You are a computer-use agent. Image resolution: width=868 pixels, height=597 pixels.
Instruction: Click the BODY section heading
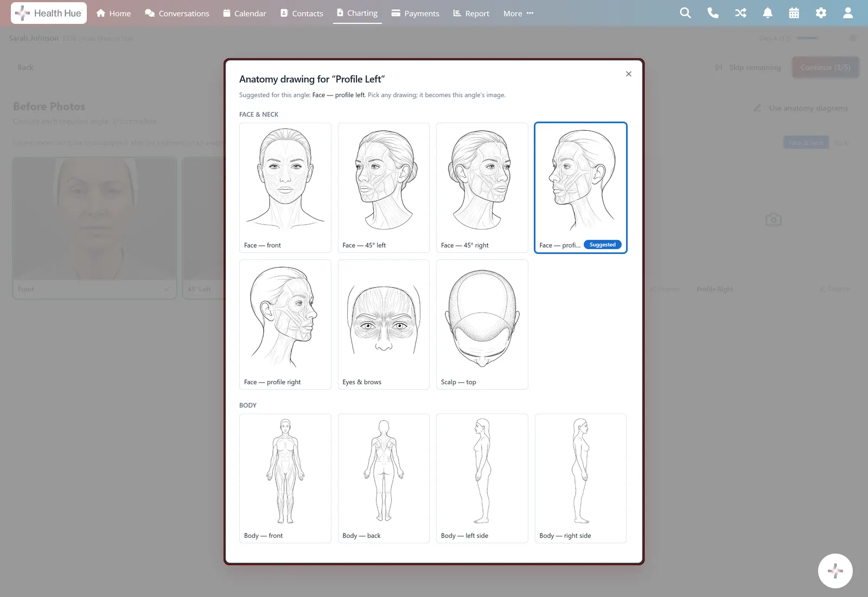pyautogui.click(x=248, y=405)
